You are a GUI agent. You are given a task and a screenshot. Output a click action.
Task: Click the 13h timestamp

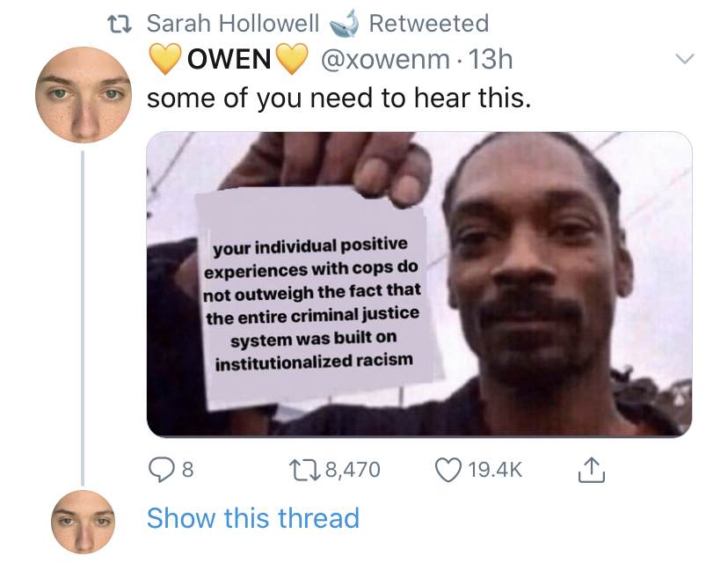[491, 60]
